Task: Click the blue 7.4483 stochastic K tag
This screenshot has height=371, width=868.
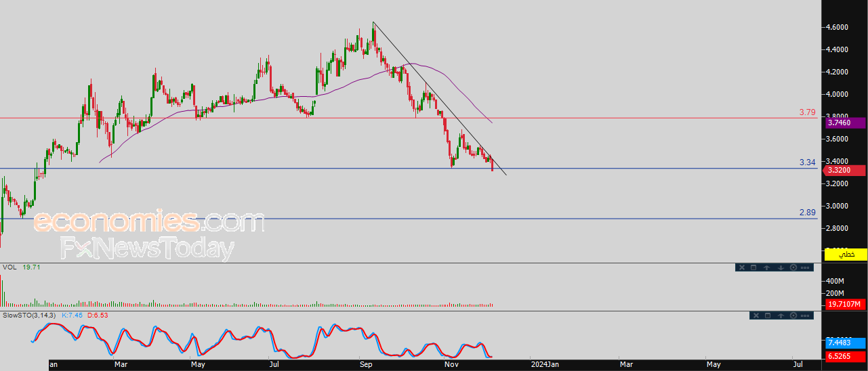Action: (846, 343)
